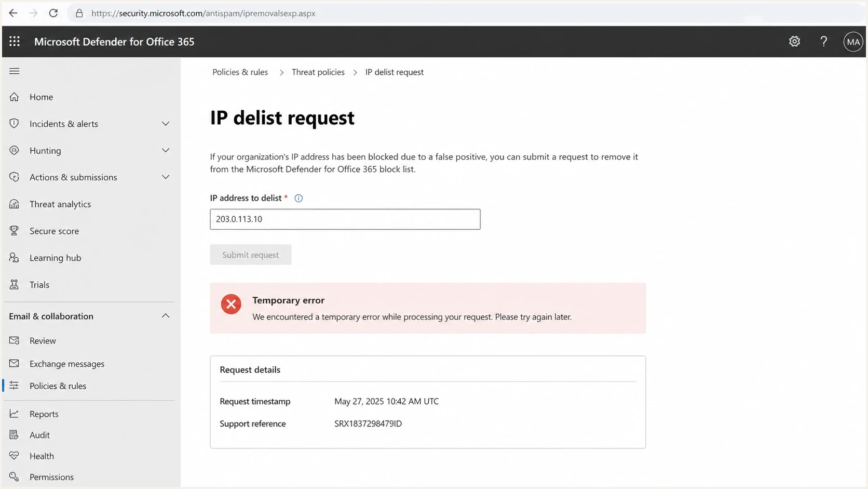Viewport: 868px width, 489px height.
Task: Select the support reference SRX1837298479ID
Action: click(368, 424)
